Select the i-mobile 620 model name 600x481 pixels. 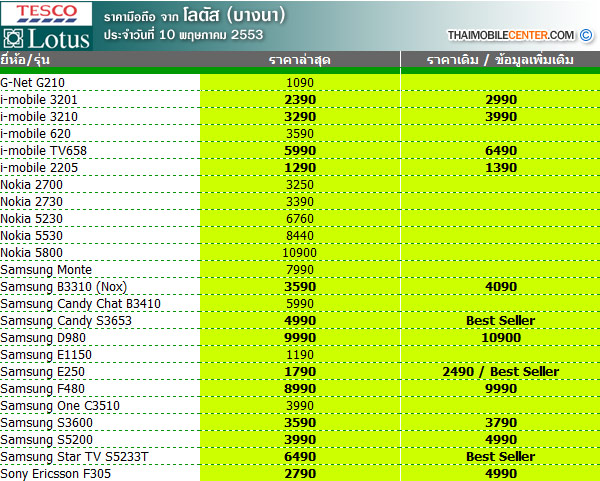coord(36,134)
